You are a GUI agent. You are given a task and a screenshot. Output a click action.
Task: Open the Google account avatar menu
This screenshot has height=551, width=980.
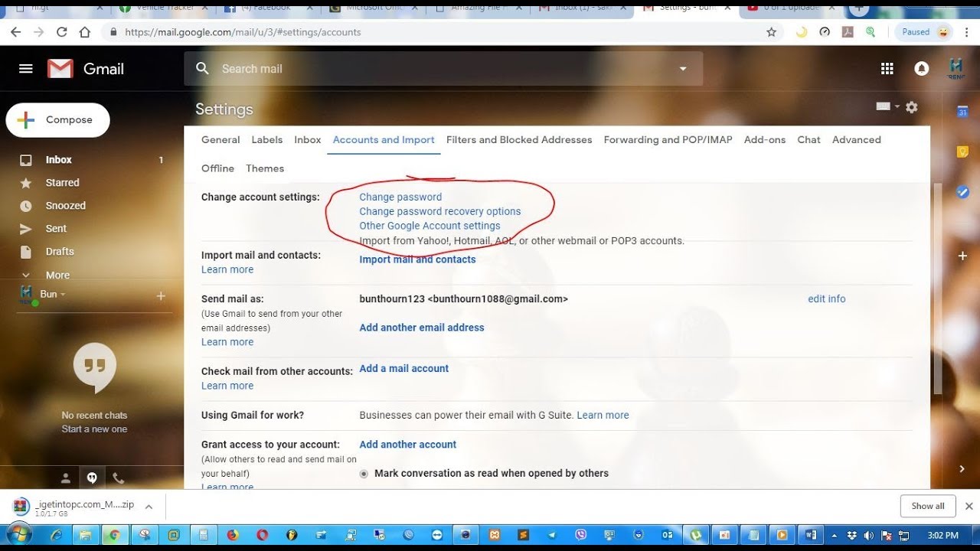point(955,69)
